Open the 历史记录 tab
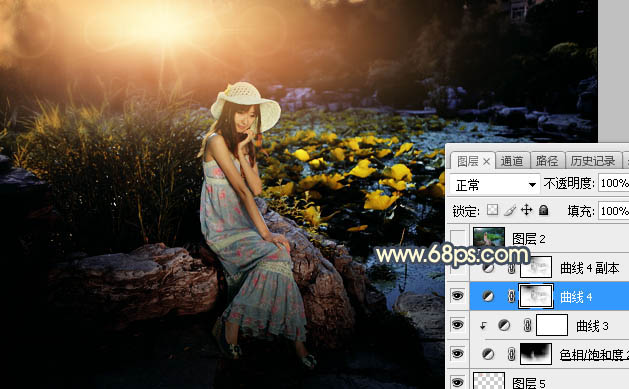 tap(593, 161)
